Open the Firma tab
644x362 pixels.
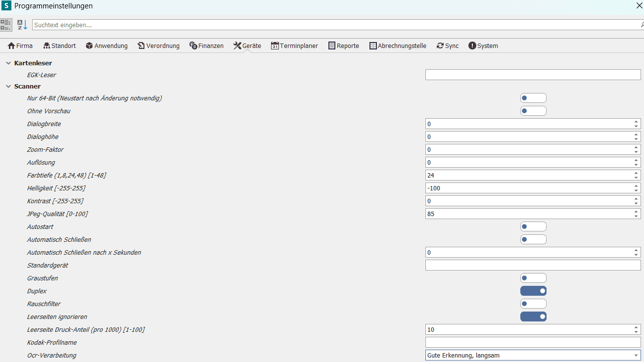point(20,45)
